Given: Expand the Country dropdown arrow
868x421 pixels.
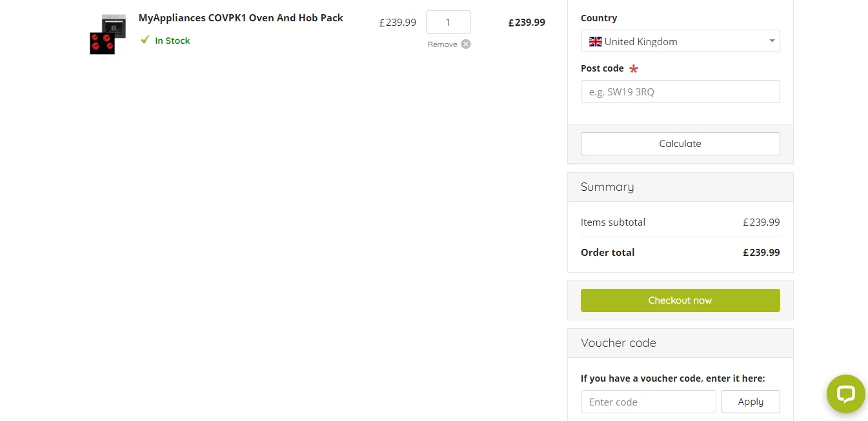Looking at the screenshot, I should 772,41.
